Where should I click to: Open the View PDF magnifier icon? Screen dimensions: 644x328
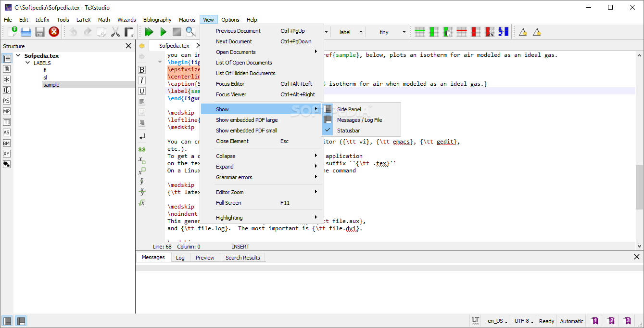click(191, 32)
